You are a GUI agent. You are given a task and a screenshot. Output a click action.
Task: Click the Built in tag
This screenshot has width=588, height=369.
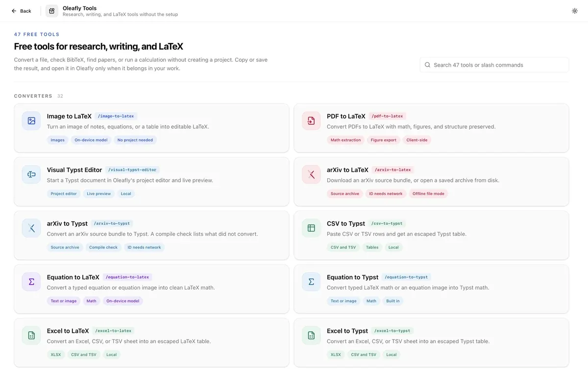click(x=393, y=301)
